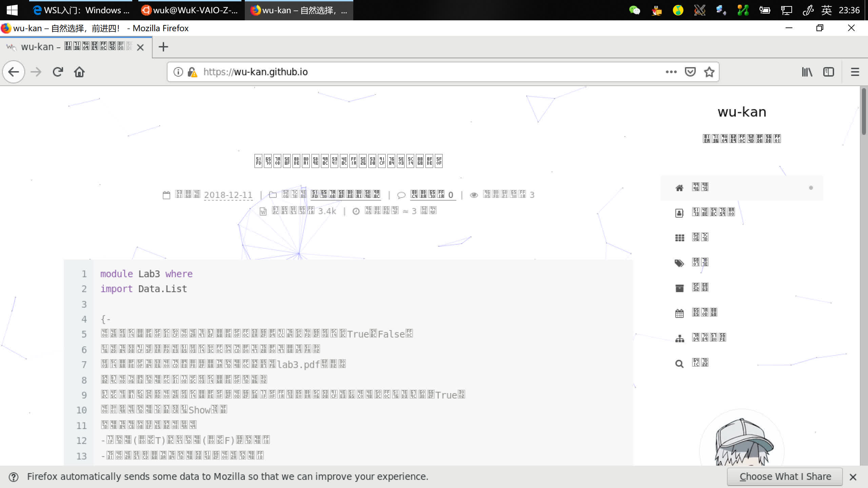Toggle the Firefox sidebar view
868x488 pixels.
pyautogui.click(x=828, y=72)
